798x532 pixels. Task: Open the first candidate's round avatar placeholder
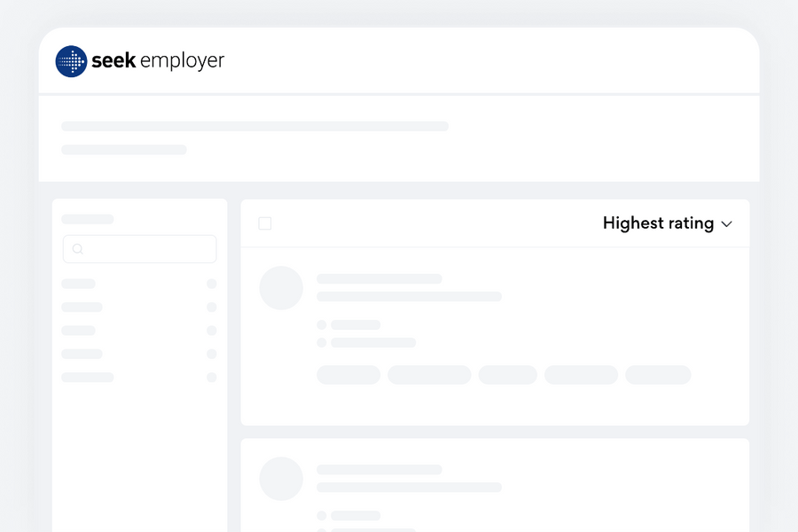pyautogui.click(x=281, y=288)
